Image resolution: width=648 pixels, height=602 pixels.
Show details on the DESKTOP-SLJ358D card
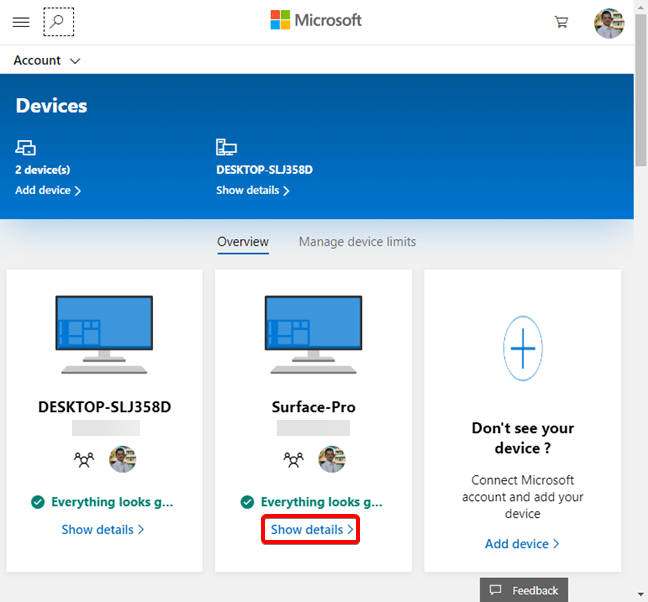(x=103, y=530)
